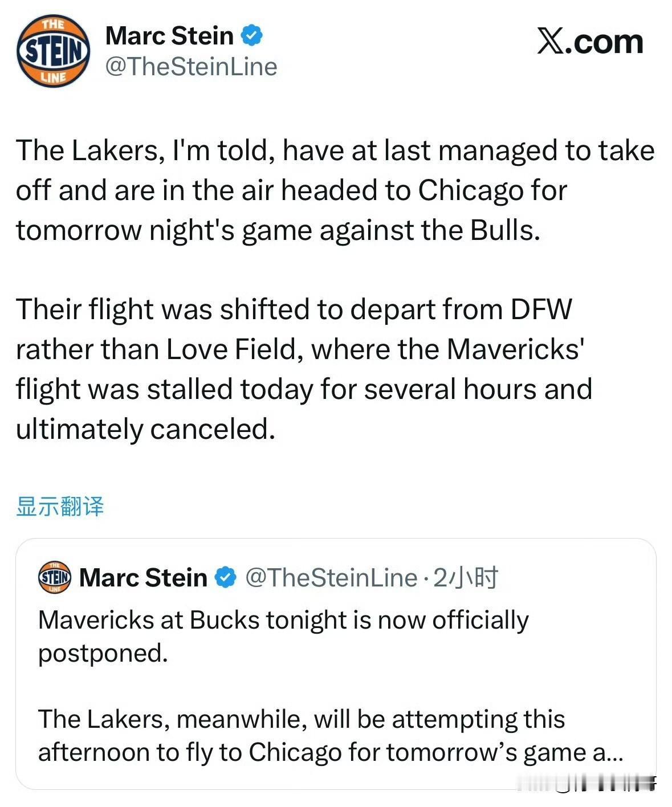Viewport: 672px width, 807px height.
Task: Click the 'ultimately canceled.' line in the tweet
Action: coord(145,429)
